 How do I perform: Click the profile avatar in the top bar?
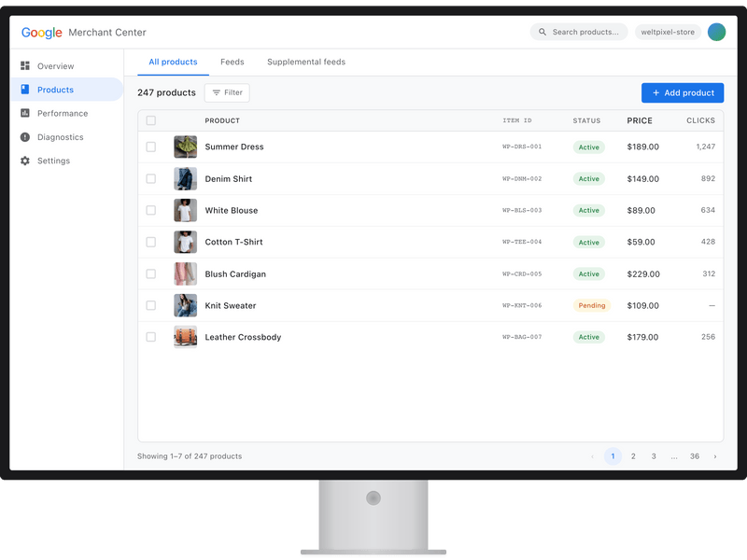[x=716, y=32]
